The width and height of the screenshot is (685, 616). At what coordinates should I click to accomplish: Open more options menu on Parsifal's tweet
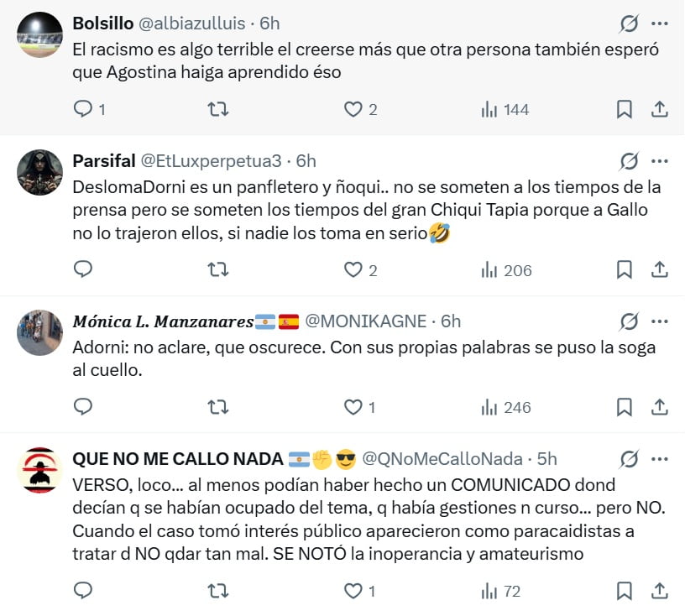point(660,161)
